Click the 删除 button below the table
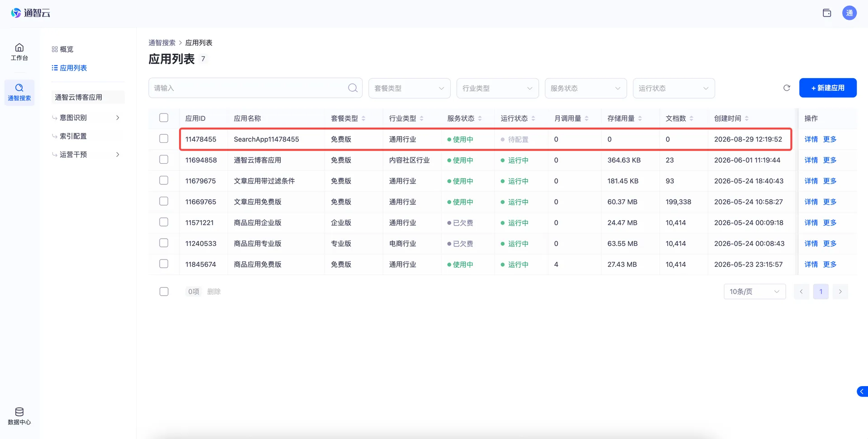The width and height of the screenshot is (868, 439). (214, 292)
